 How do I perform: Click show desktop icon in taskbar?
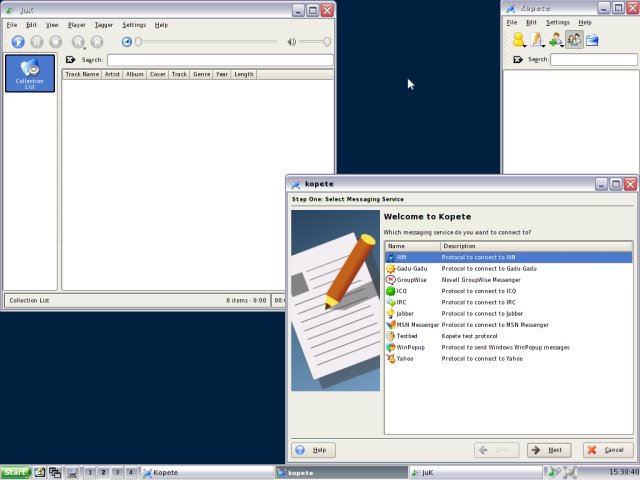click(x=72, y=472)
